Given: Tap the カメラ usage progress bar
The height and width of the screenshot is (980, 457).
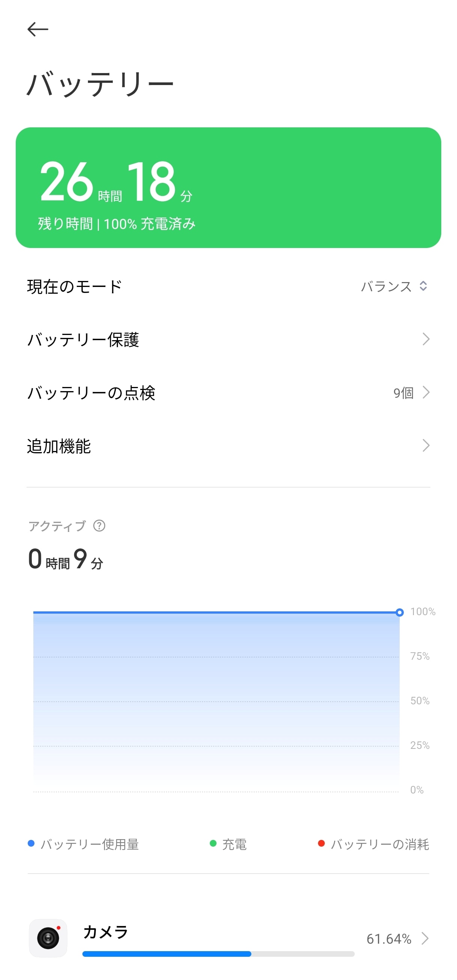Looking at the screenshot, I should (218, 954).
